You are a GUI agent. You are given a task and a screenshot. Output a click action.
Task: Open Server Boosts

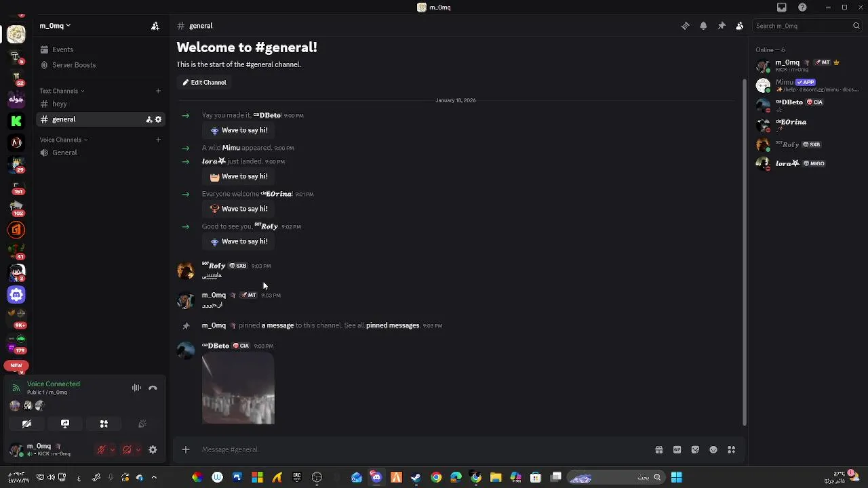pos(100,65)
